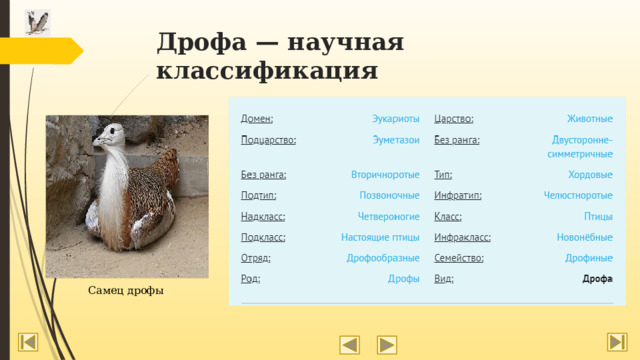Click the bold "Дрофа" species value

click(598, 279)
